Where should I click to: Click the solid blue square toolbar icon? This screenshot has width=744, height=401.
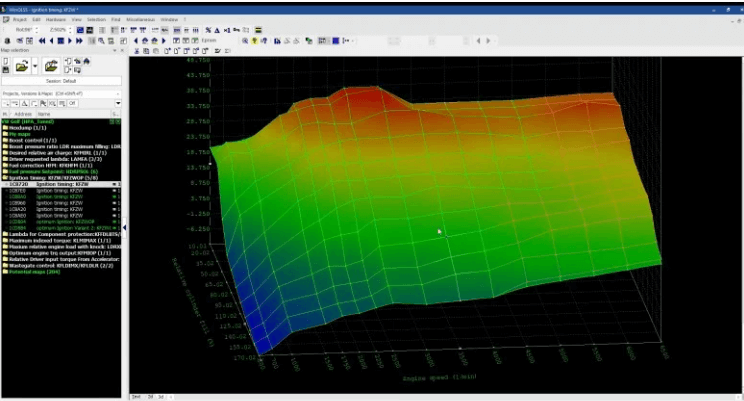[x=335, y=41]
